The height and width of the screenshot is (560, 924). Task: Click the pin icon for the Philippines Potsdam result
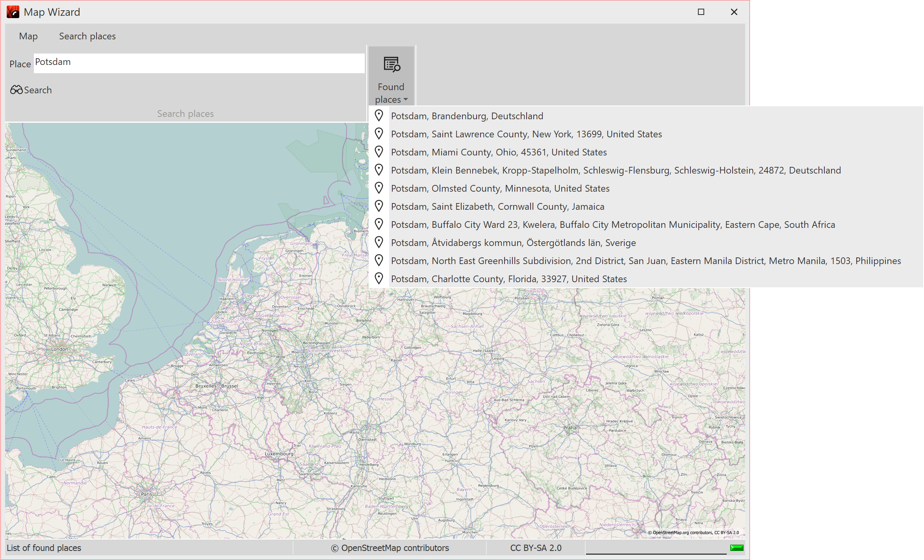pyautogui.click(x=379, y=260)
